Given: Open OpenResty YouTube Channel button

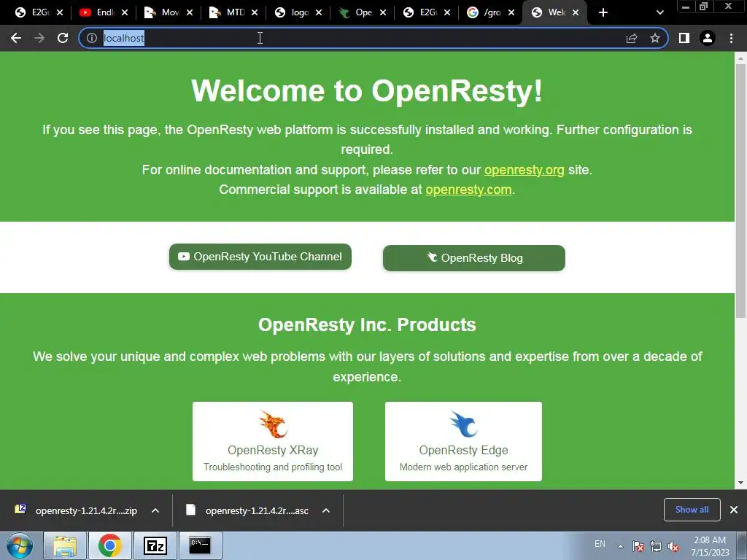Looking at the screenshot, I should pyautogui.click(x=260, y=257).
